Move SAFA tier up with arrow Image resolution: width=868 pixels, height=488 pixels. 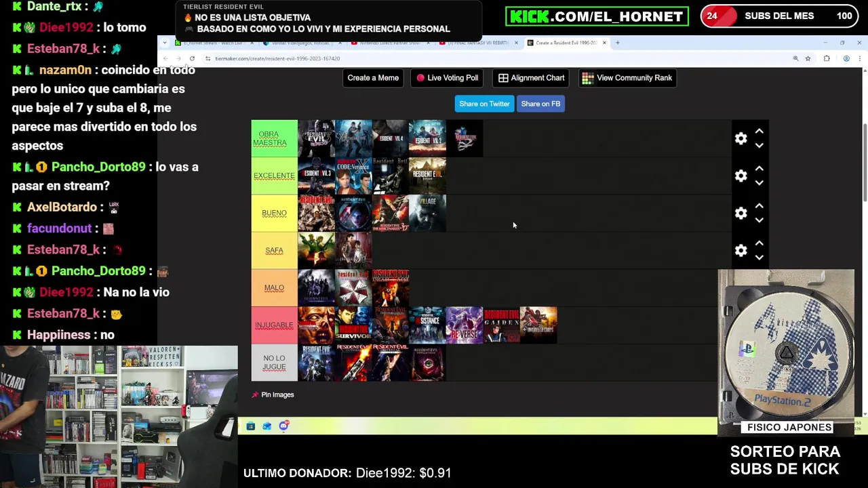pyautogui.click(x=759, y=243)
